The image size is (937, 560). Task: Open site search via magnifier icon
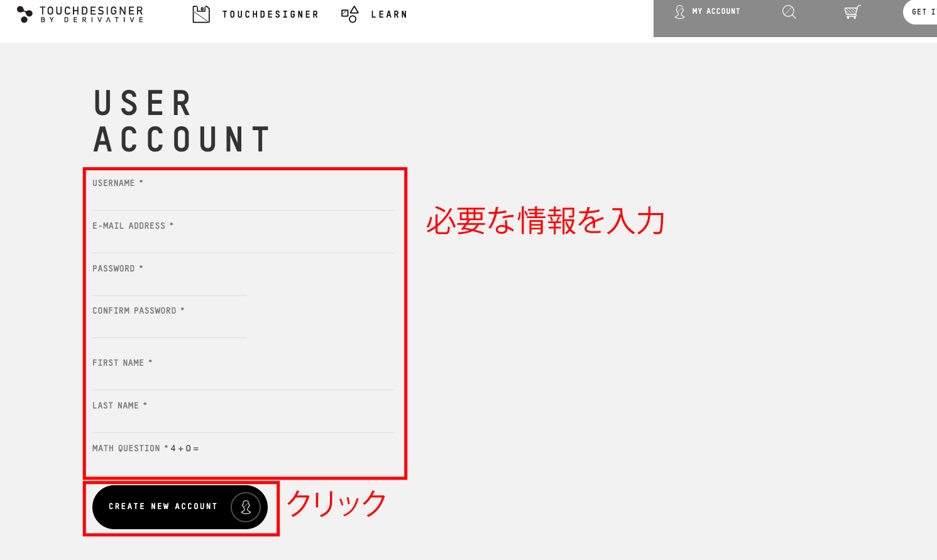[x=789, y=12]
